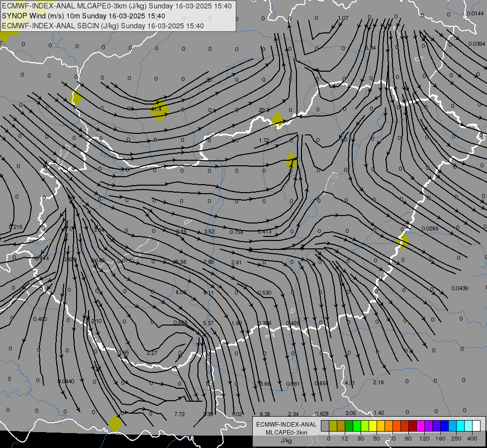Select the white swatch in the legend
This screenshot has height=448, width=487.
476,426
